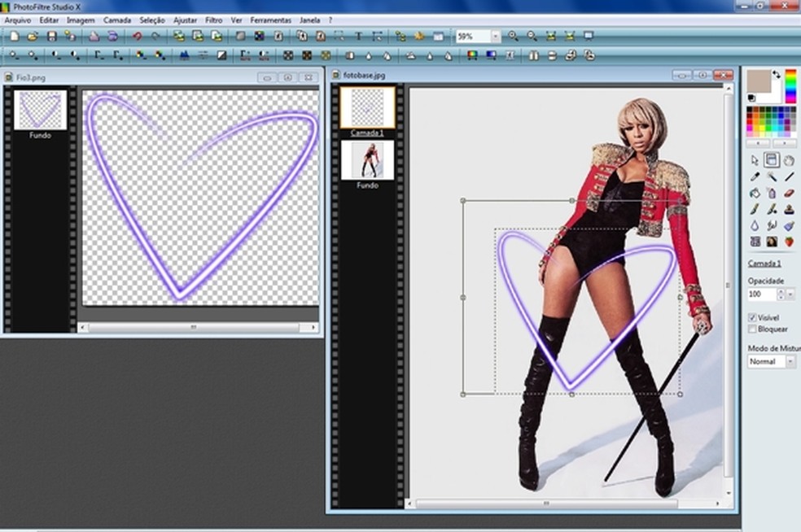This screenshot has width=801, height=532.
Task: Pick a color from rainbow spectrum strip
Action: [x=790, y=85]
